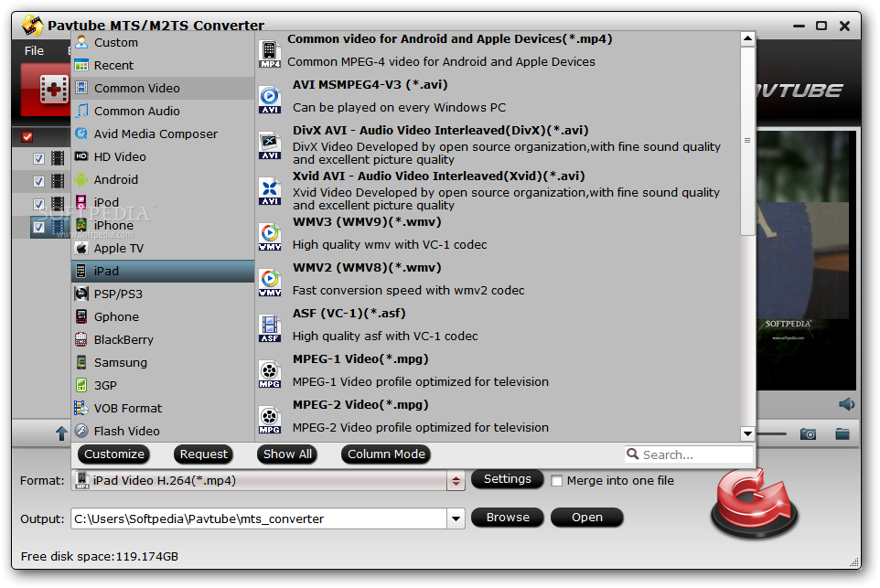Toggle the red select-all checkbox
Screen dimensions: 880x588
coord(27,136)
